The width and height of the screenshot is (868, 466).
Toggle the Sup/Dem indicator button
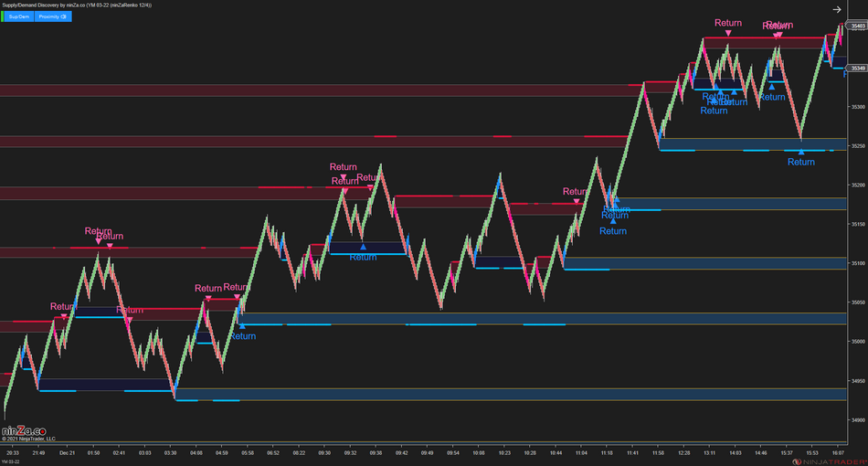click(19, 16)
